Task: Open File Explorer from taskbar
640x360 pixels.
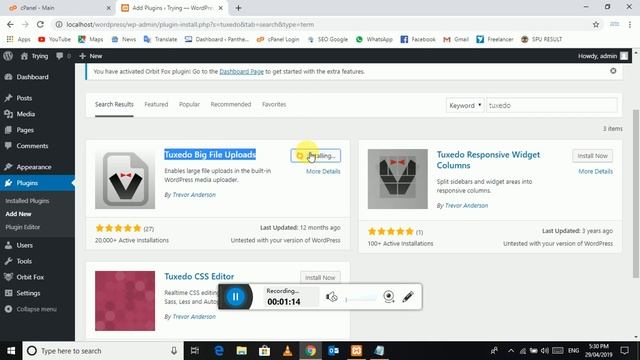Action: pos(242,351)
